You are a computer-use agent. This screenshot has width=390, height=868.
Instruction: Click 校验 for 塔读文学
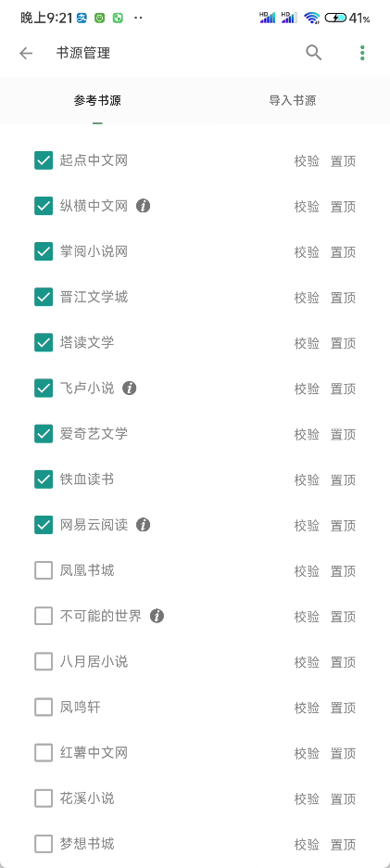(x=307, y=343)
